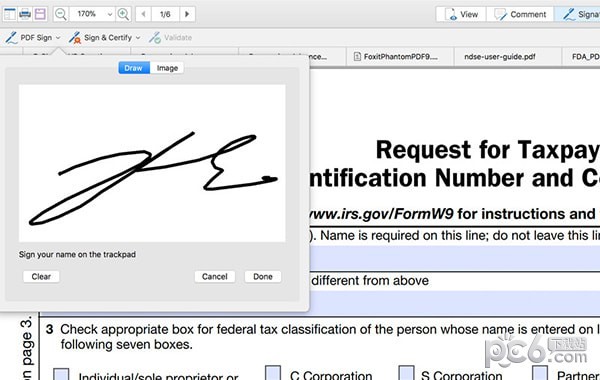Expand the PDF Sign dropdown arrow
The width and height of the screenshot is (600, 380).
click(x=58, y=38)
